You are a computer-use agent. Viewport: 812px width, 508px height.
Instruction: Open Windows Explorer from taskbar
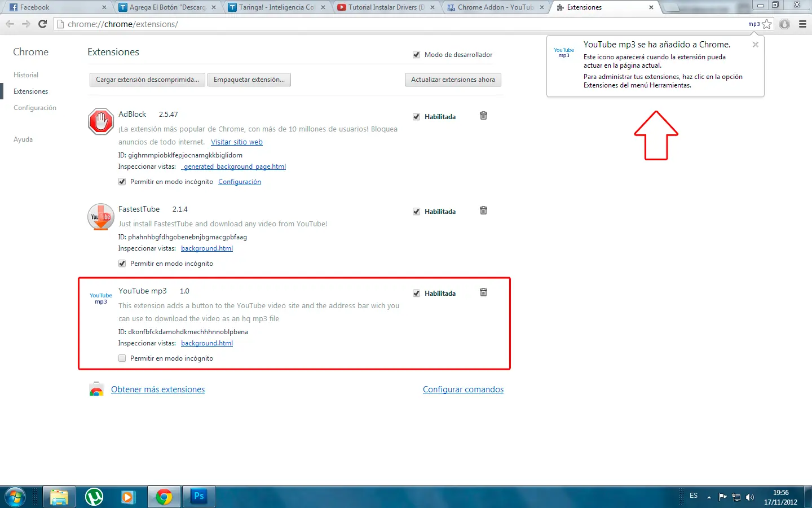coord(59,497)
